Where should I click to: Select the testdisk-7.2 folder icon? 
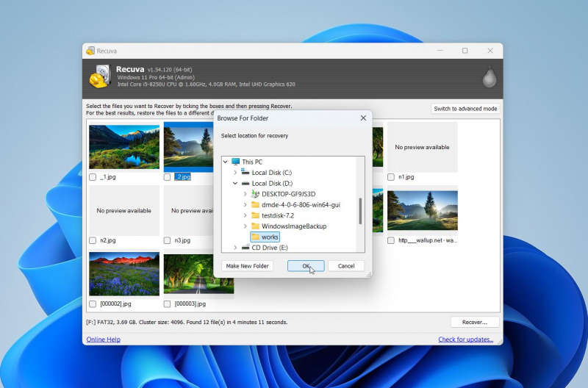pyautogui.click(x=255, y=215)
